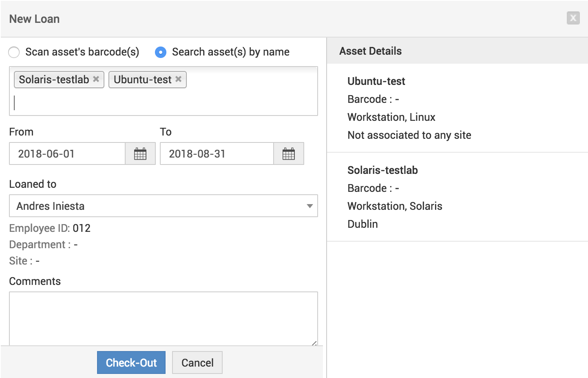Image resolution: width=588 pixels, height=378 pixels.
Task: Click the Check-Out button
Action: (x=131, y=362)
